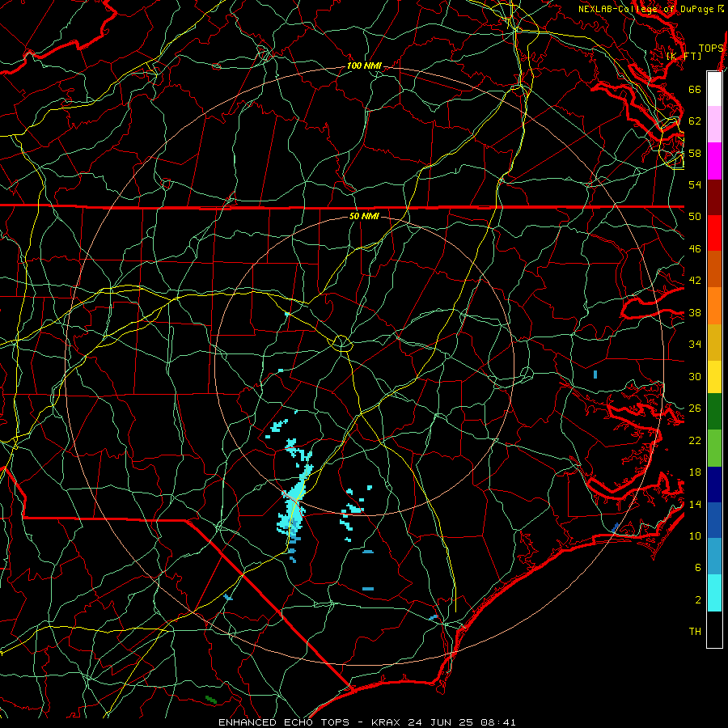Click the "TH" threshold legend label
Screen dimensions: 728x728
[695, 632]
